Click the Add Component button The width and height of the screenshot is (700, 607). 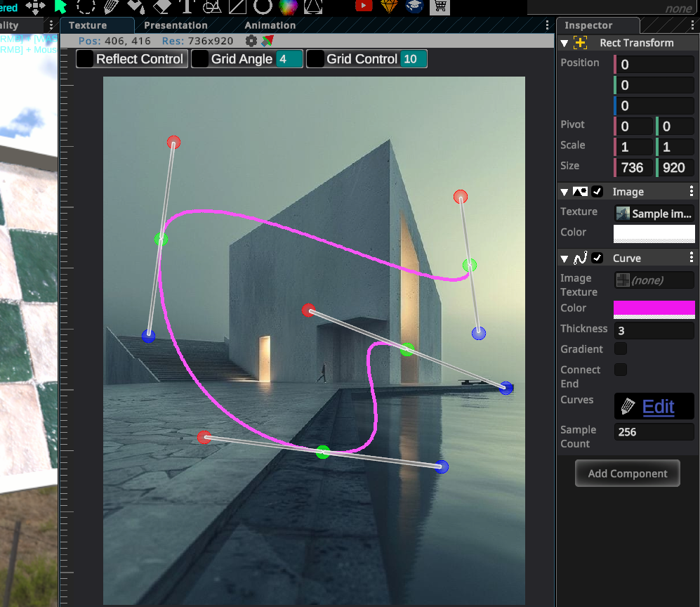(x=627, y=474)
